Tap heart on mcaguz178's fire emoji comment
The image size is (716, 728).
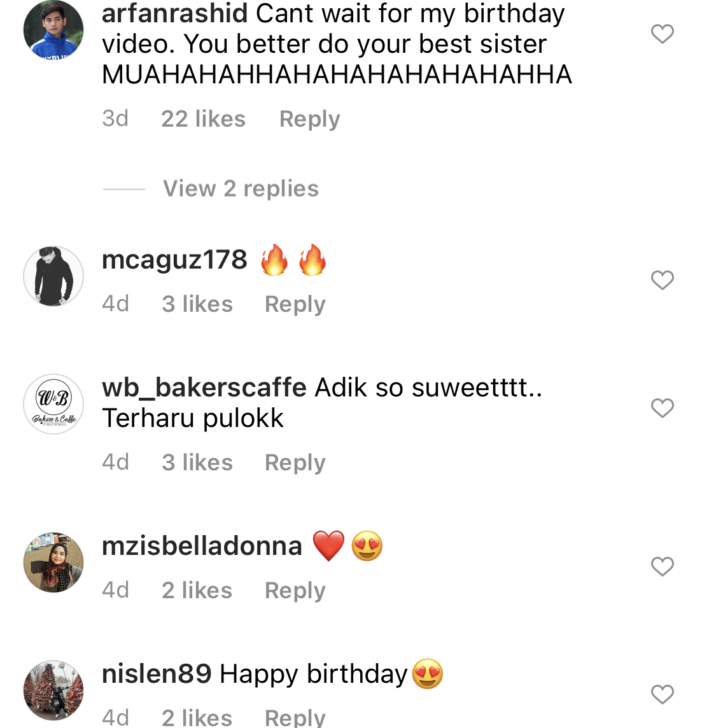click(x=662, y=280)
